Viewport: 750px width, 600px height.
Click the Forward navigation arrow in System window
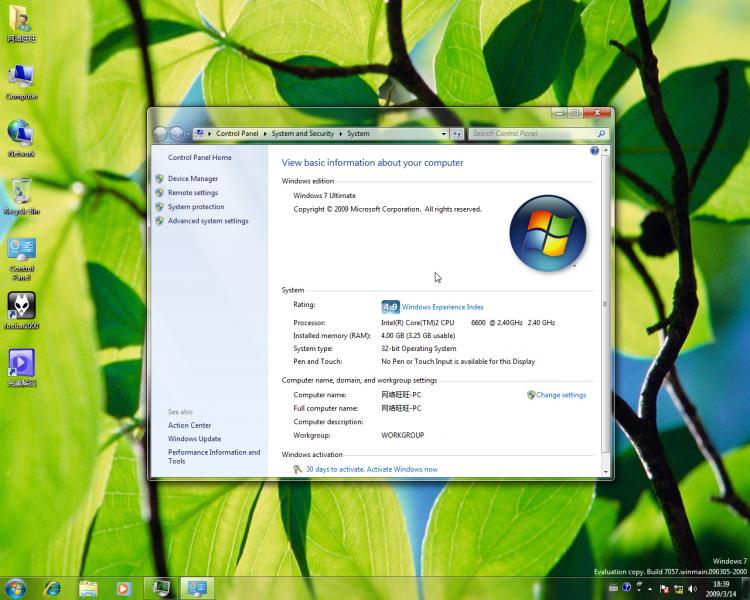click(x=176, y=133)
